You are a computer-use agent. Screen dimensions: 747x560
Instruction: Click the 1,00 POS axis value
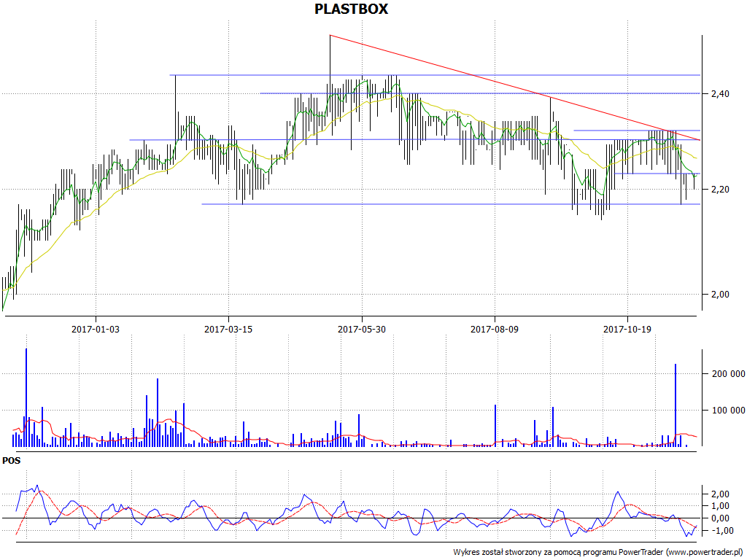(x=720, y=506)
